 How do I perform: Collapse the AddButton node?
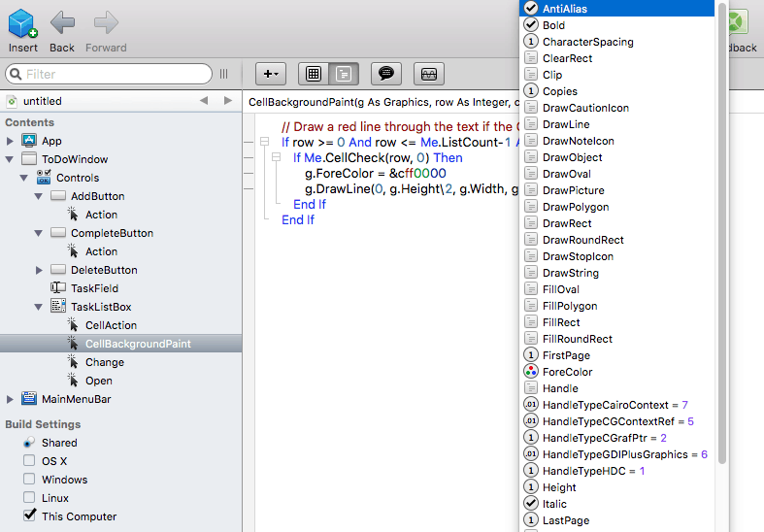(x=39, y=196)
